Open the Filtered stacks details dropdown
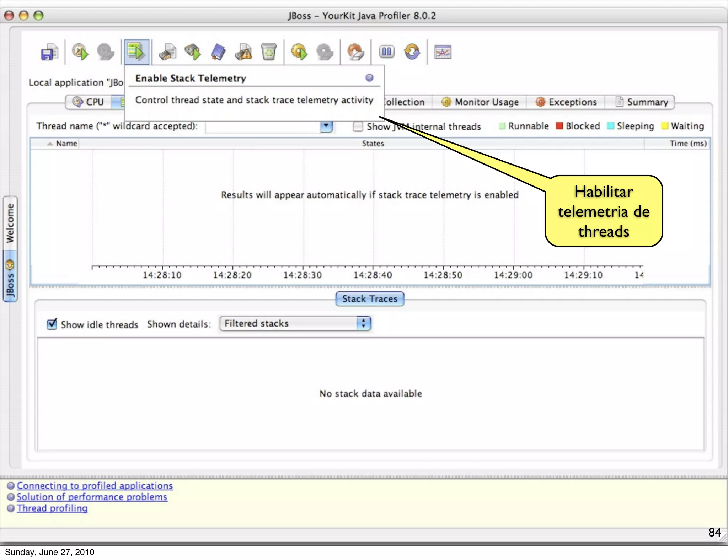Screen dimensions: 728x560 click(295, 324)
